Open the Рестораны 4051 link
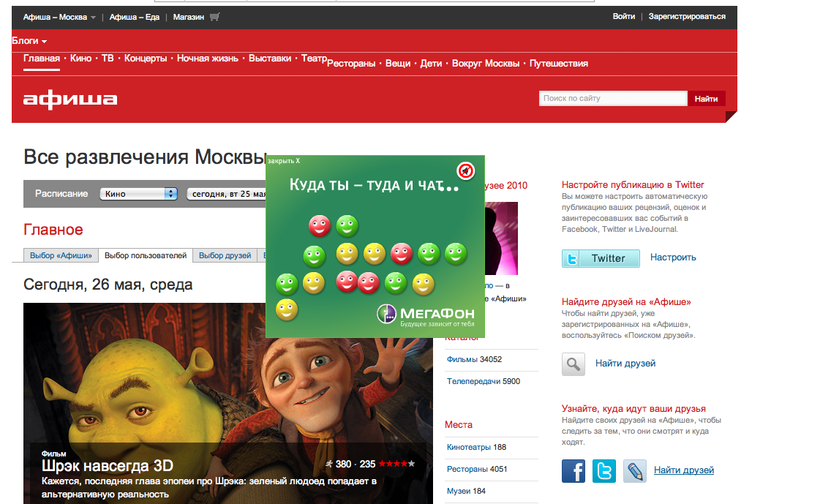 [477, 470]
